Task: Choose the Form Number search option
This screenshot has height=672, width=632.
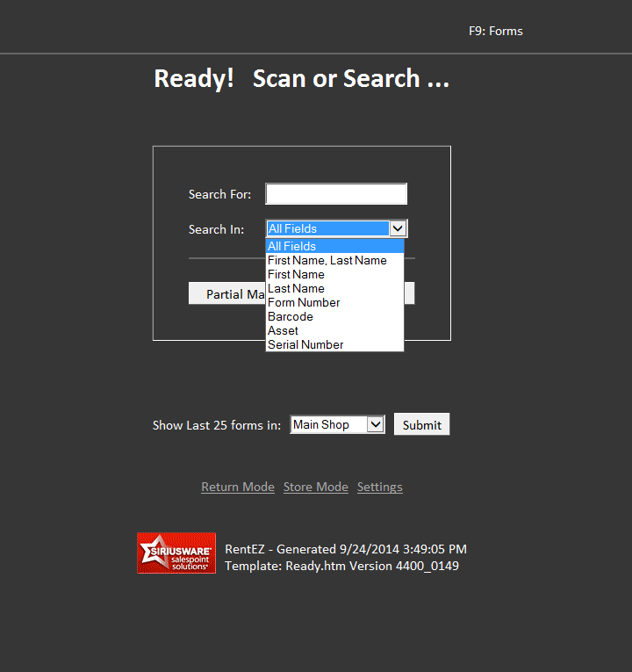Action: coord(334,302)
